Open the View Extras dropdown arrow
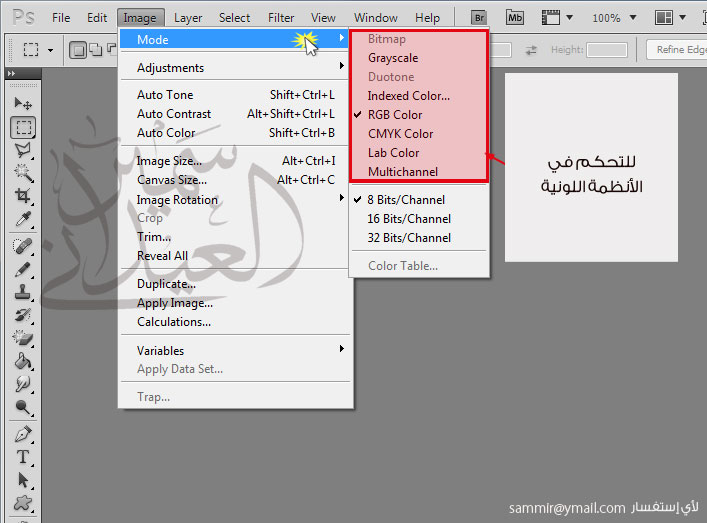The height and width of the screenshot is (523, 707). tap(569, 18)
